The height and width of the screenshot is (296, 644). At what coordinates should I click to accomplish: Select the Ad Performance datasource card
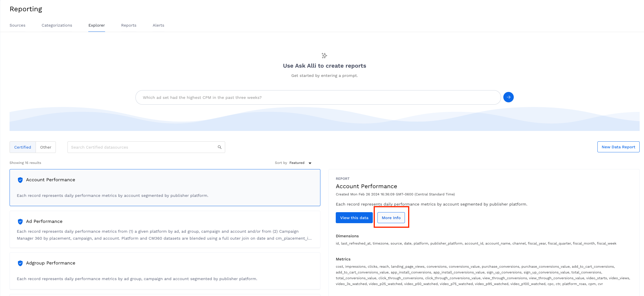165,229
